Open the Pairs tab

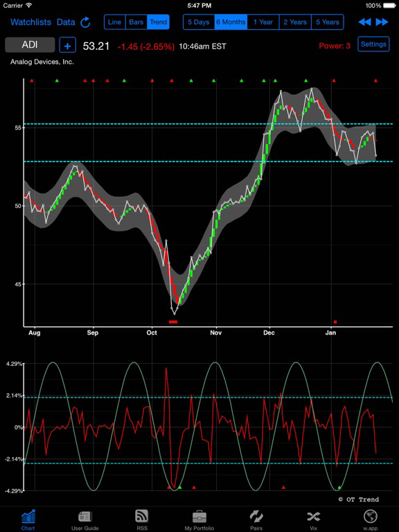(256, 520)
